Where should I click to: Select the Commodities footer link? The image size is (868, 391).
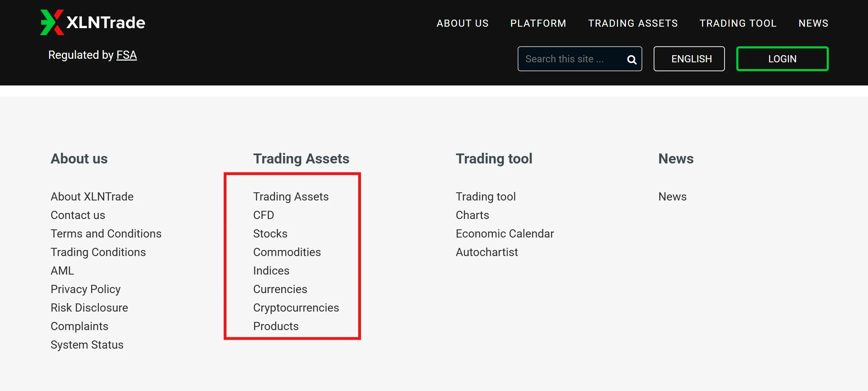point(287,252)
